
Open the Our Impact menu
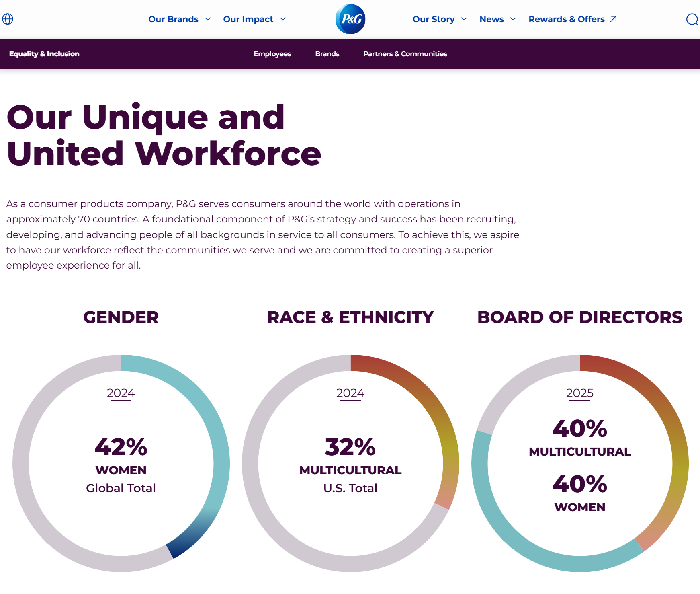(248, 19)
